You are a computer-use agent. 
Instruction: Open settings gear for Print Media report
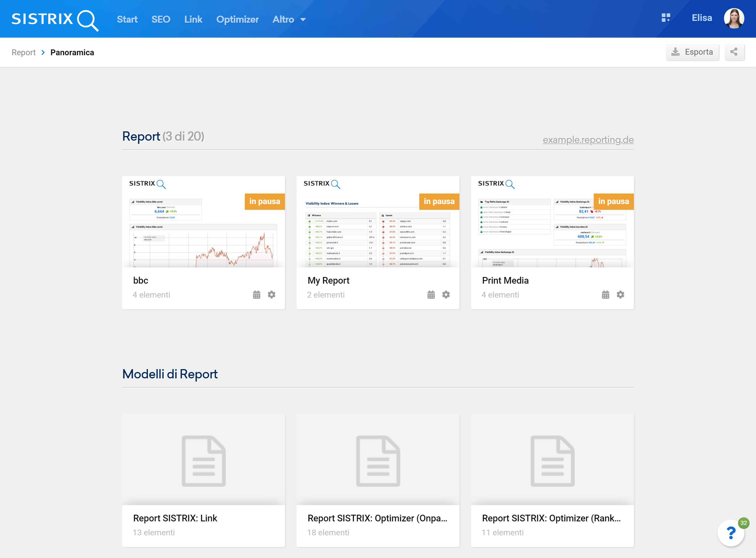(x=620, y=294)
